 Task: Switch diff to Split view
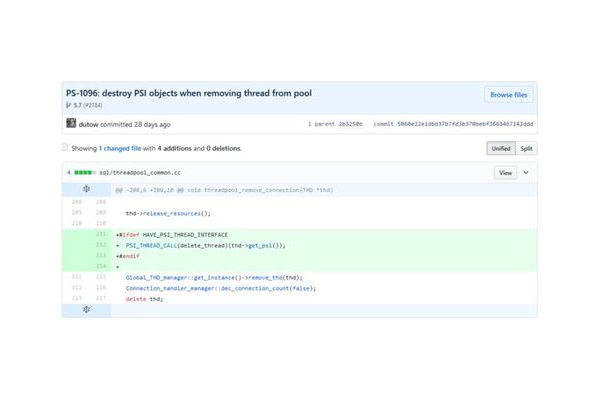[x=526, y=149]
